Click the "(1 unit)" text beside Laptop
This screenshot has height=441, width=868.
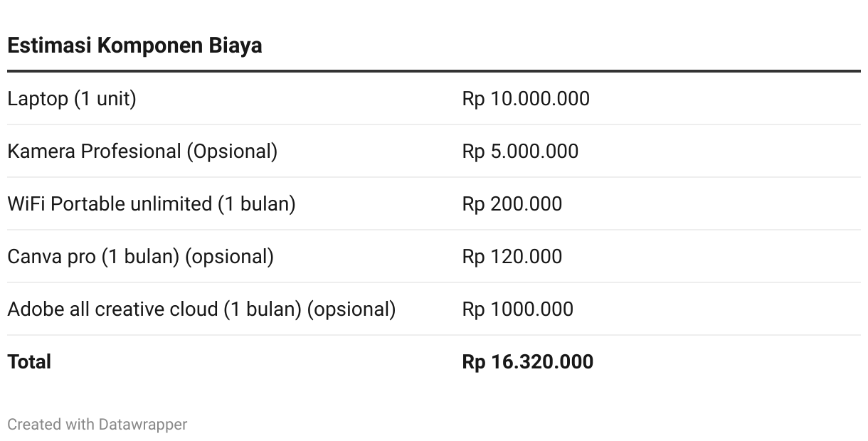click(105, 99)
